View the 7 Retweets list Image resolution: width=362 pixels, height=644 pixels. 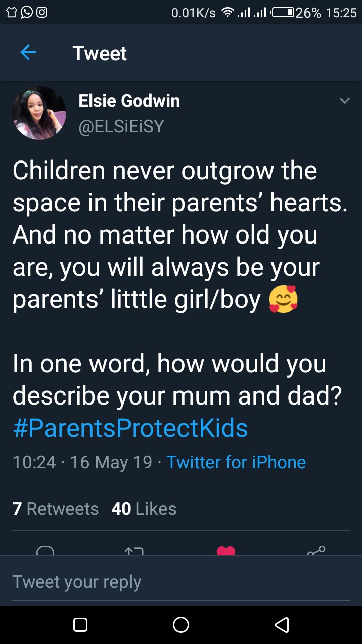pyautogui.click(x=55, y=508)
